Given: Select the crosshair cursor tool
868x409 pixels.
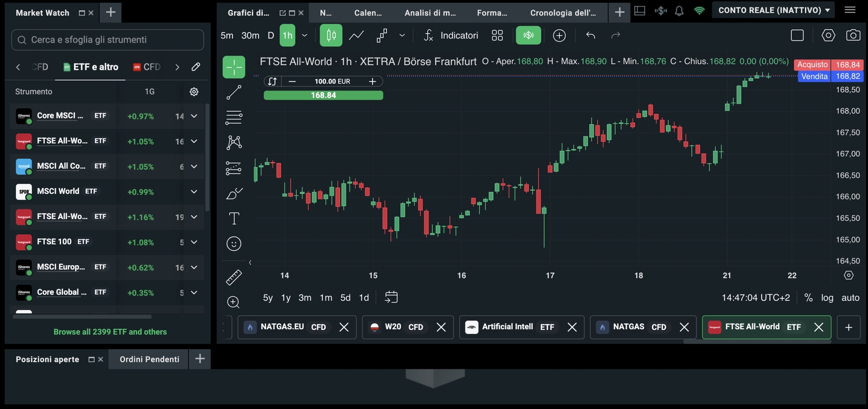Looking at the screenshot, I should (x=234, y=67).
